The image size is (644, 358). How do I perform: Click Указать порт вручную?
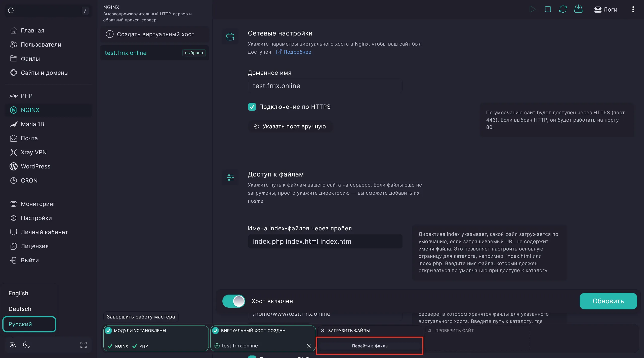point(290,126)
